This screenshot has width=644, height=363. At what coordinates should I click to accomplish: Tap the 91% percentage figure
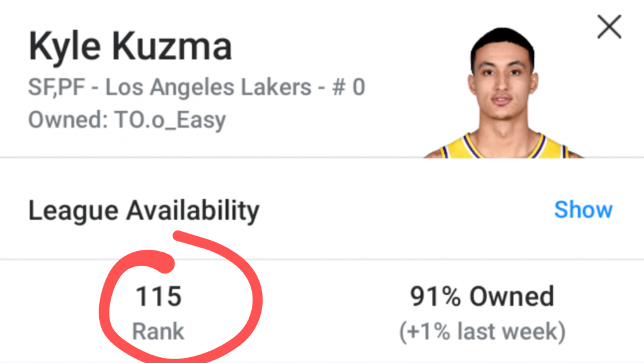(435, 297)
